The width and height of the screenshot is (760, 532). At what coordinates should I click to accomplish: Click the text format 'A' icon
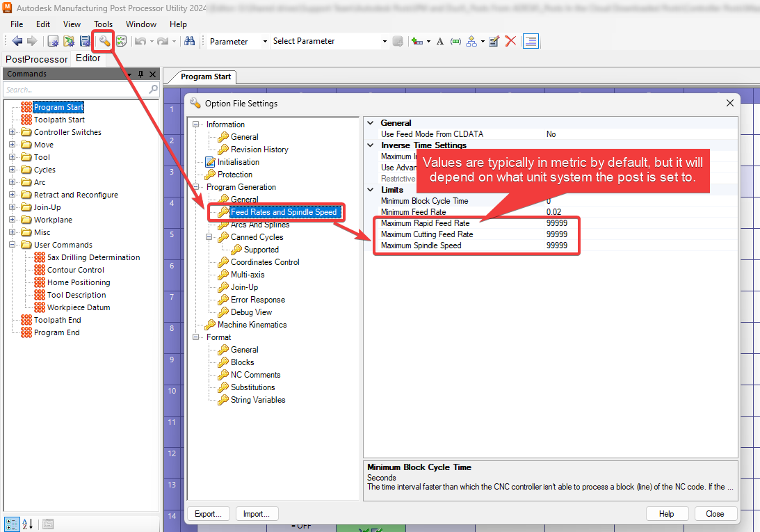pyautogui.click(x=439, y=41)
